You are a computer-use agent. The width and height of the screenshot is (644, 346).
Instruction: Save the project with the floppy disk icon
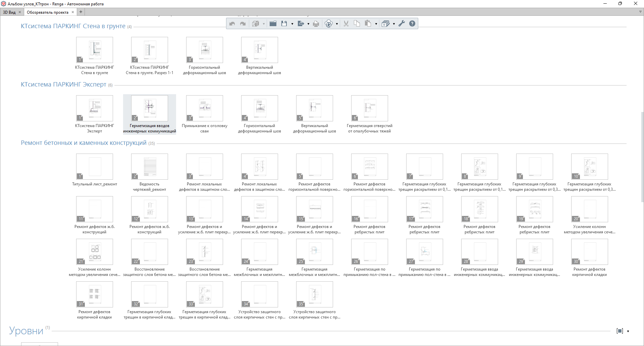(x=284, y=23)
